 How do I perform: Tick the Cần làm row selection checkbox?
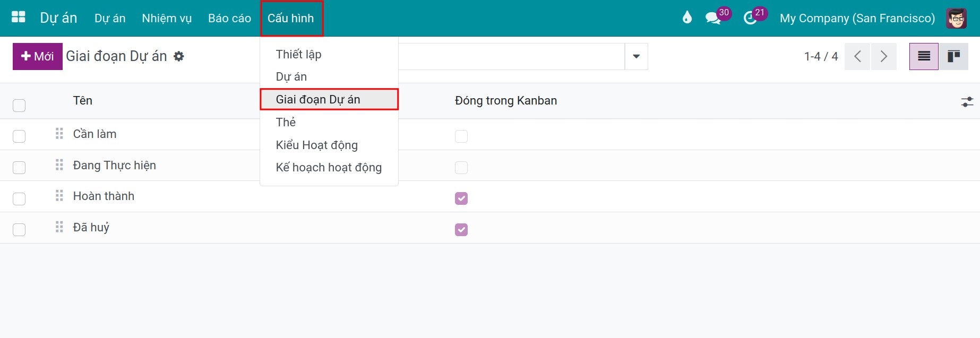19,136
